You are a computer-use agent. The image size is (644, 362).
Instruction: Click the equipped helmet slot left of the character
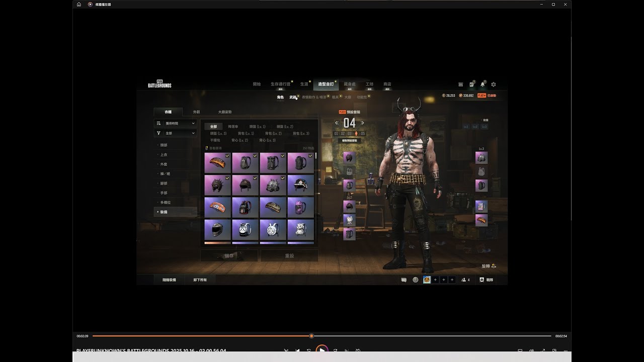[349, 157]
